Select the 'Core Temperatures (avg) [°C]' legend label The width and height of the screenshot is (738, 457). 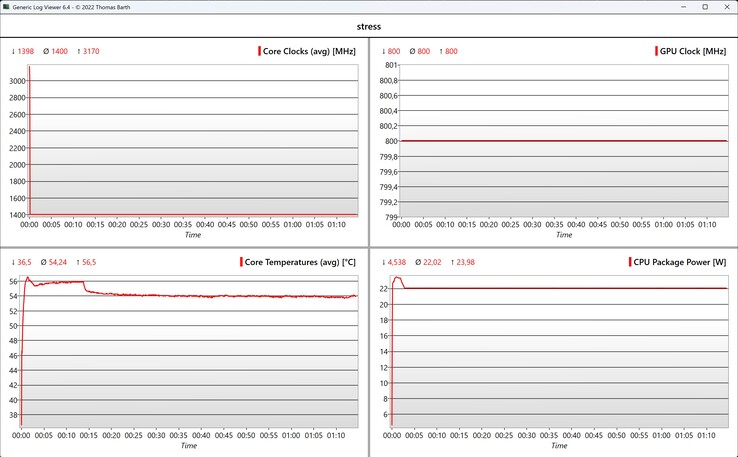tap(300, 262)
